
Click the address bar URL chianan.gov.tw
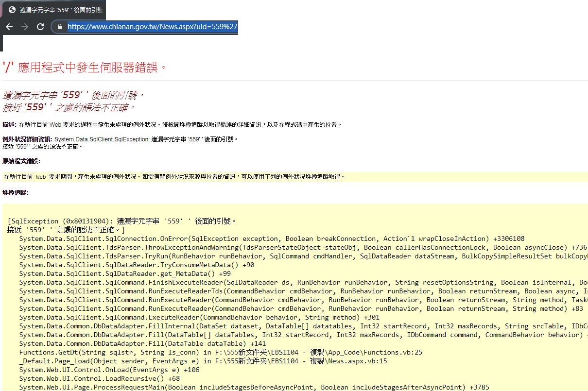(x=152, y=27)
